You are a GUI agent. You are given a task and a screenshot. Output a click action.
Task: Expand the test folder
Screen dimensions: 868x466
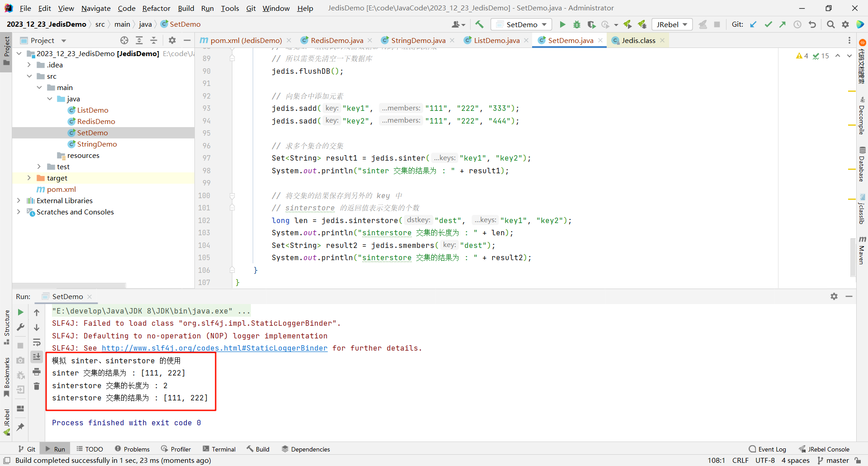[39, 166]
